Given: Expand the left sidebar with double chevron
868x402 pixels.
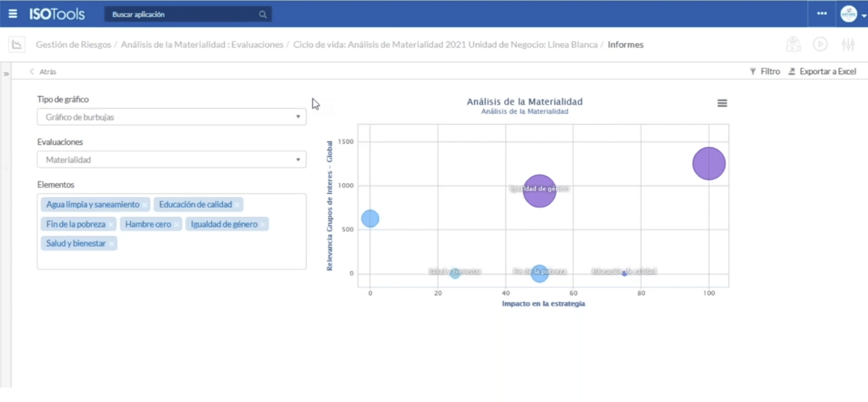Looking at the screenshot, I should coord(6,74).
